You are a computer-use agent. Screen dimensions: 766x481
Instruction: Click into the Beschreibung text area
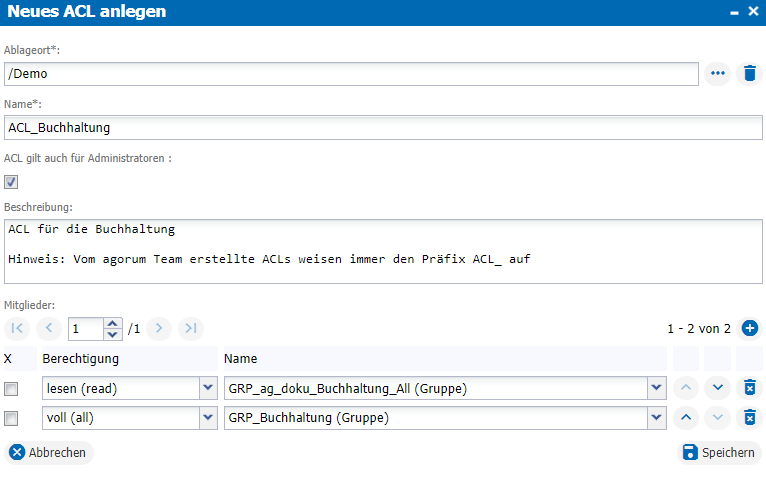coord(383,251)
